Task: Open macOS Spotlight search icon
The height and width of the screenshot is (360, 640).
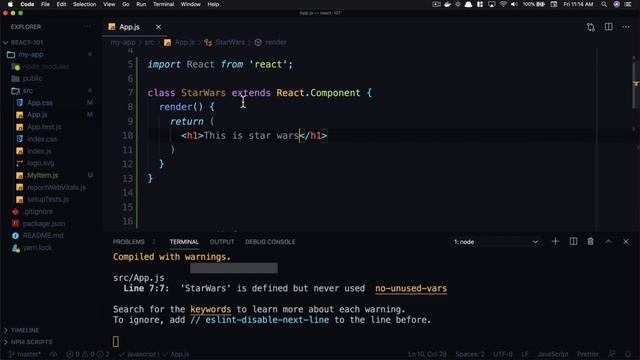Action: coord(604,4)
